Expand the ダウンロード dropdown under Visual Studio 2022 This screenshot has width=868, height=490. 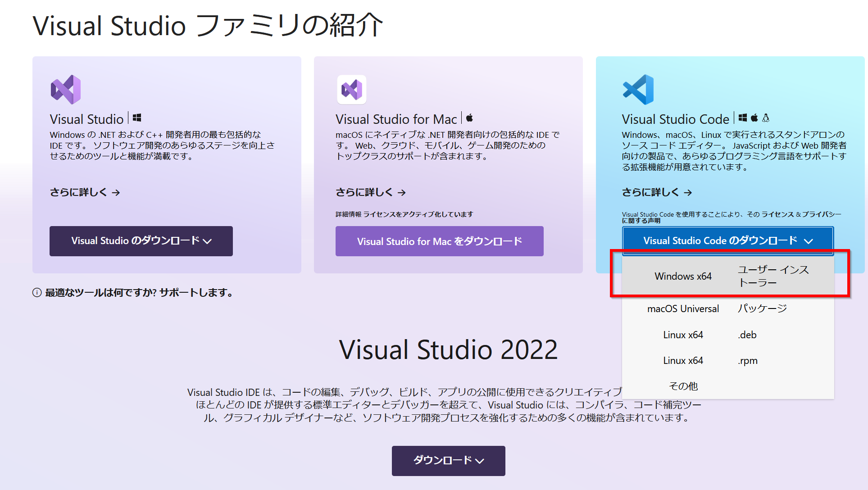click(449, 461)
